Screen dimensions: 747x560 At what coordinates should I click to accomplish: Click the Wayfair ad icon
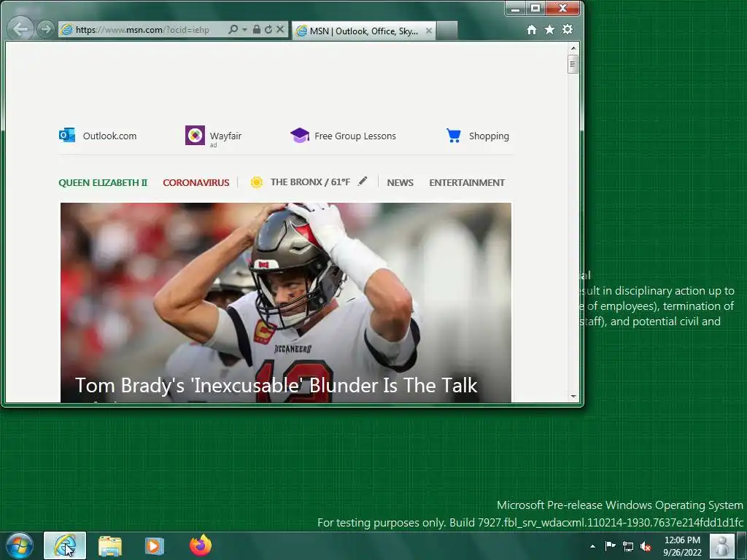tap(195, 135)
